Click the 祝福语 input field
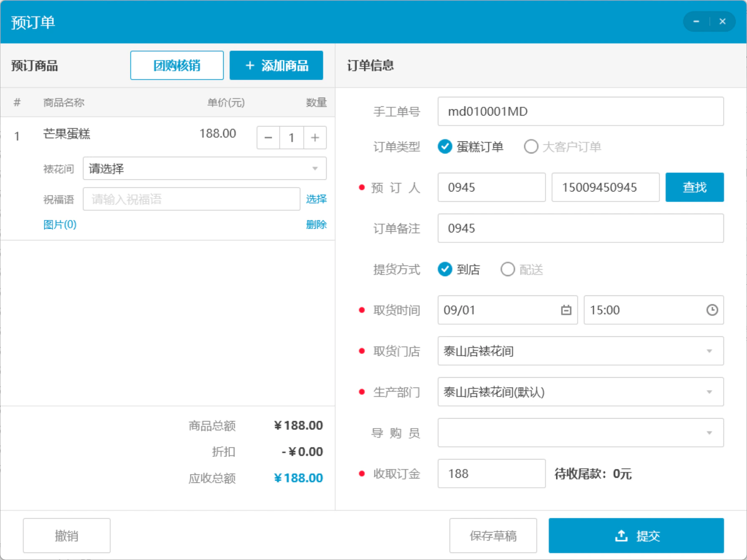 pos(192,199)
